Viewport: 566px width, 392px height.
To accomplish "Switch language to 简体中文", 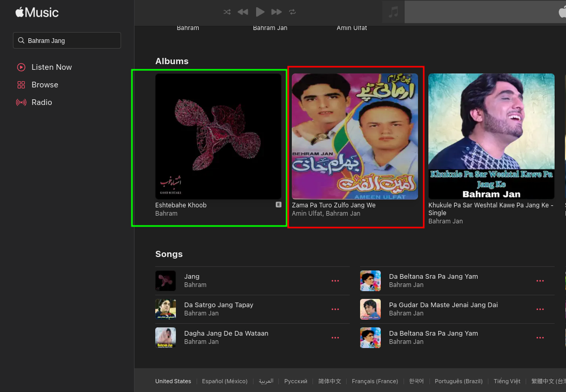I will (330, 381).
